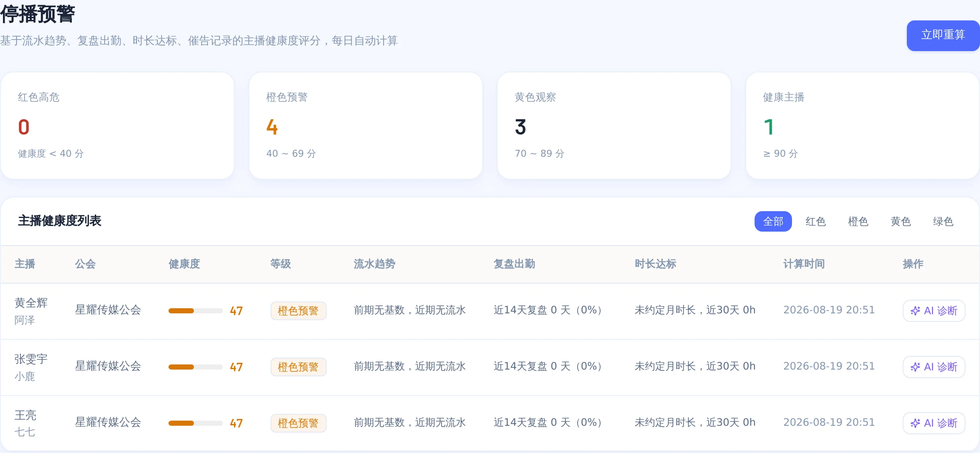Click the 主播健康度列表 heading
The height and width of the screenshot is (453, 980).
60,221
